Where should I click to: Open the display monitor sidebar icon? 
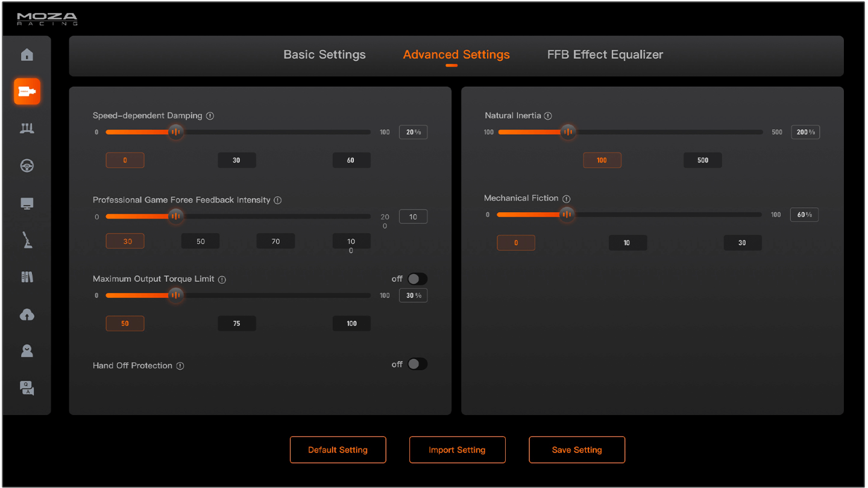27,204
